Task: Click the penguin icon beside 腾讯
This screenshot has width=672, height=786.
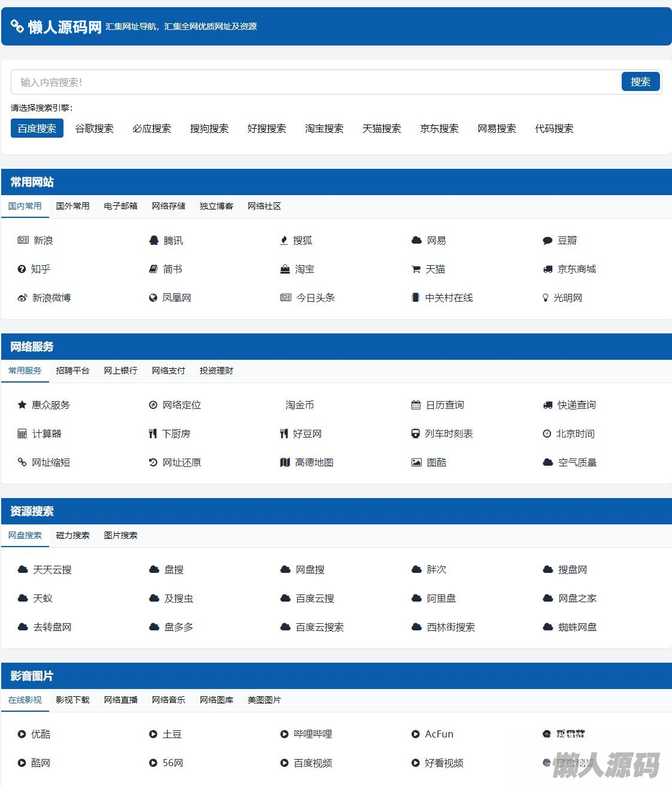Action: 153,240
